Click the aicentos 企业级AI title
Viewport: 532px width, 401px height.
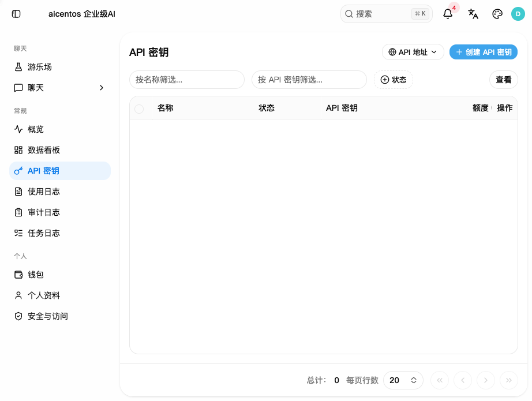point(82,14)
